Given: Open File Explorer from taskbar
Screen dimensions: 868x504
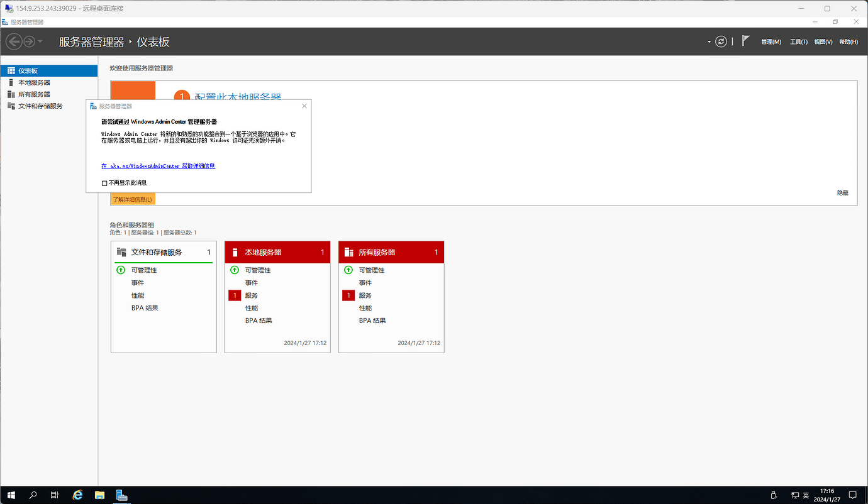Looking at the screenshot, I should (99, 495).
